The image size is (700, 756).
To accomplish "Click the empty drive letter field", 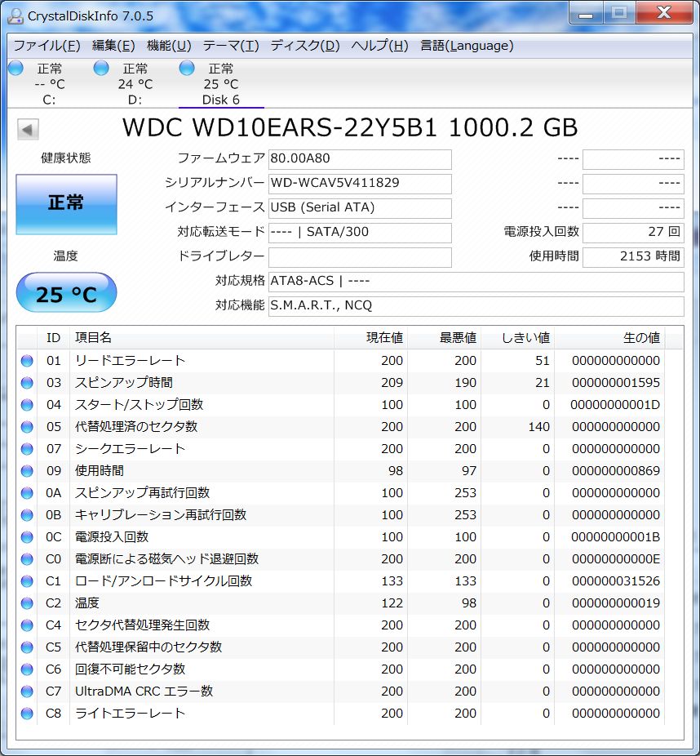I will tap(360, 257).
